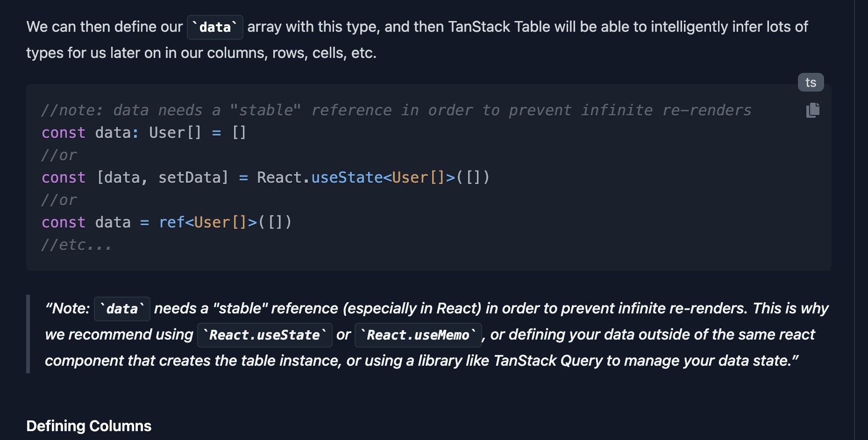868x440 pixels.
Task: Click the second //or comment in code
Action: point(59,200)
